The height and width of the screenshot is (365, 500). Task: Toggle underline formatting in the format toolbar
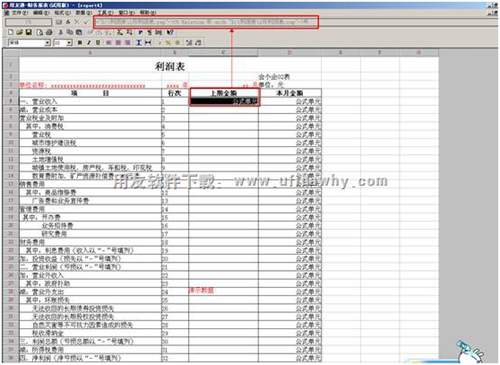pos(98,43)
